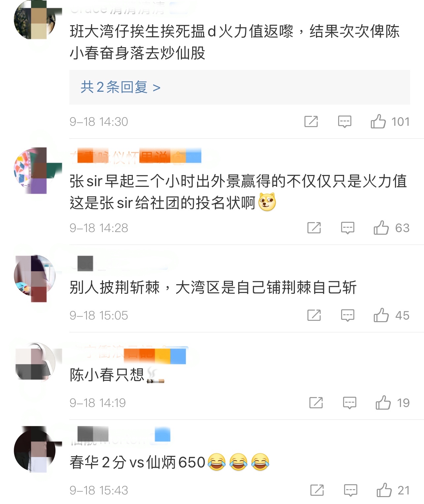Reply to the 9-18 14:30 comment
This screenshot has height=504, width=424.
click(344, 121)
